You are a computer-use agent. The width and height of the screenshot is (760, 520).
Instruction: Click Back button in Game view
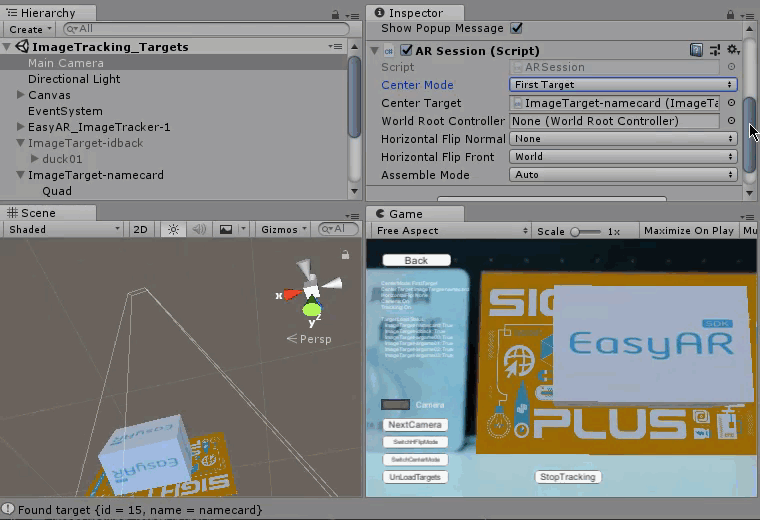416,260
